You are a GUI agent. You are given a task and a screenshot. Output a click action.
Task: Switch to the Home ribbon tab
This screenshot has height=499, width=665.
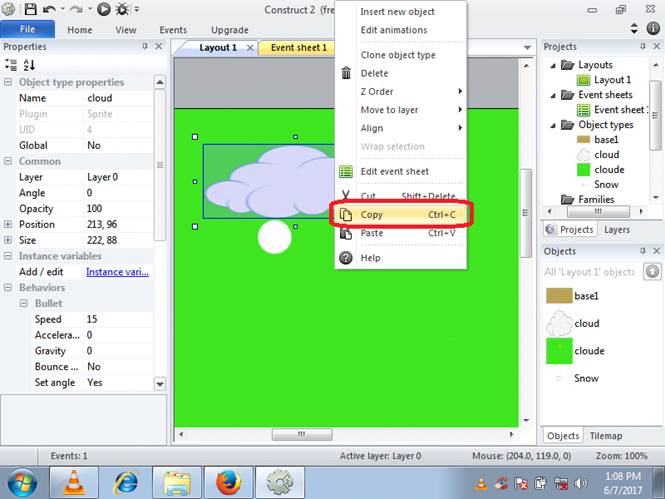(80, 30)
